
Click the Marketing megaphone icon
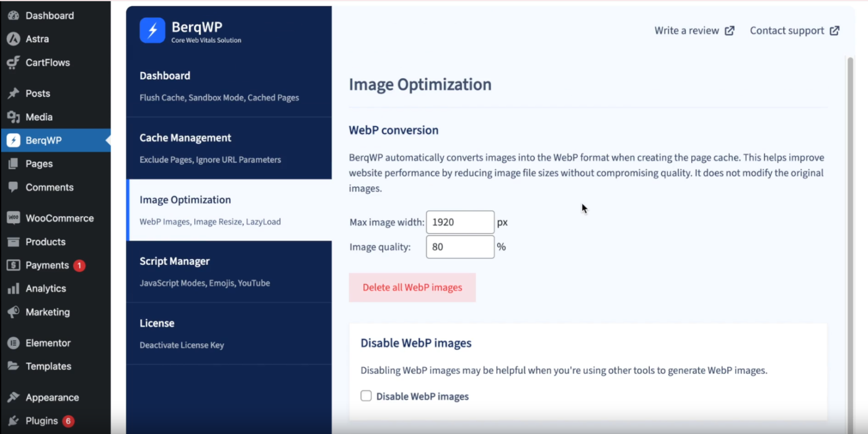pos(13,312)
